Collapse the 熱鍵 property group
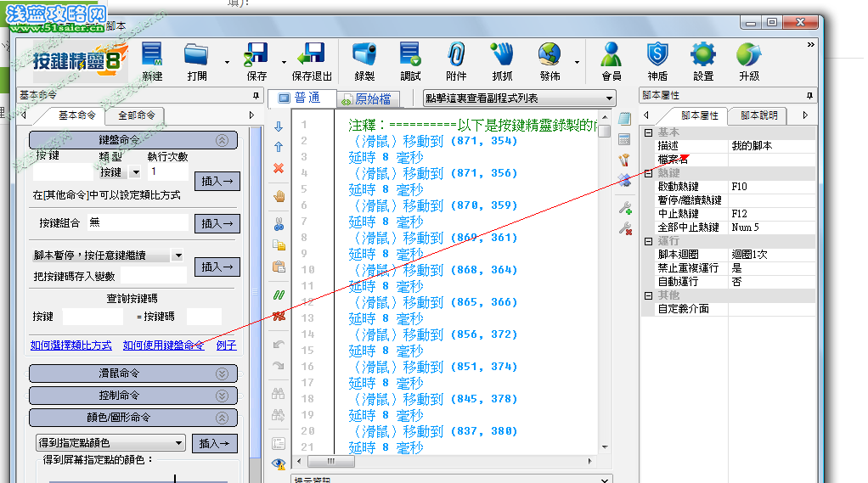Image resolution: width=868 pixels, height=483 pixels. point(648,173)
